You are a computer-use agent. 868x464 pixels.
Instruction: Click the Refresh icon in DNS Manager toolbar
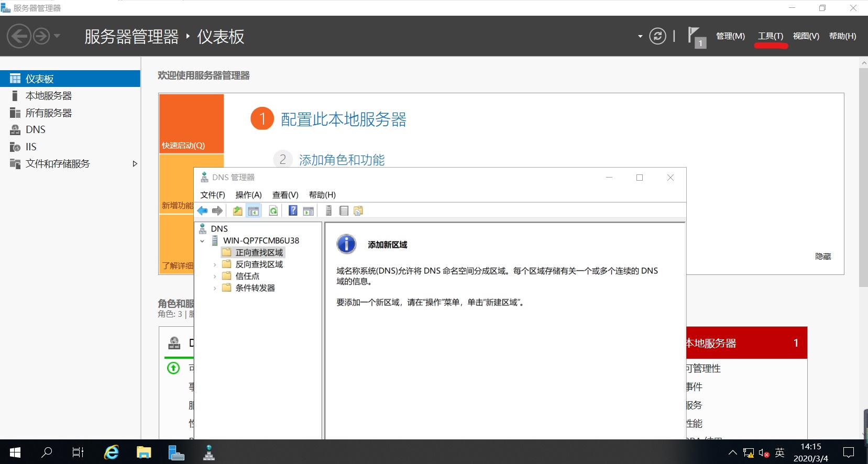coord(273,211)
